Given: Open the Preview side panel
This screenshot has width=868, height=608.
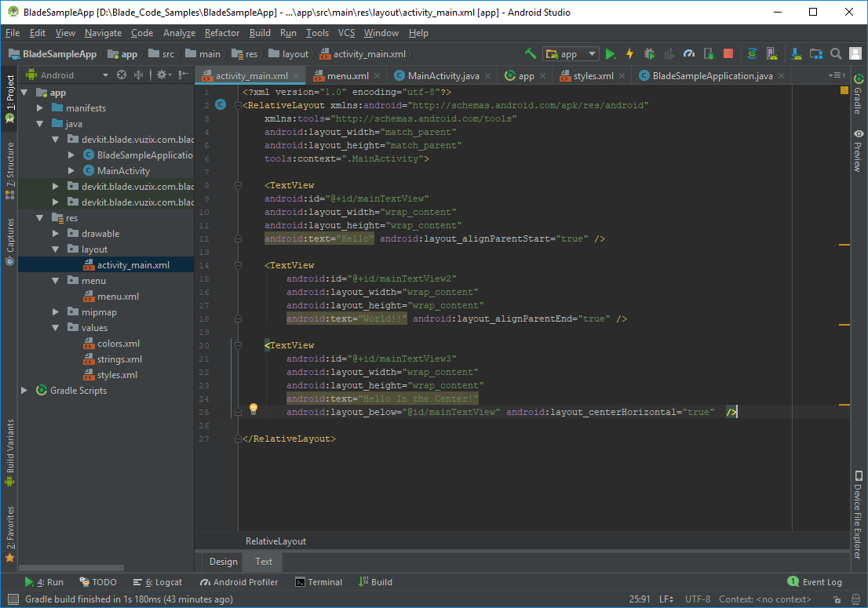Looking at the screenshot, I should 859,151.
